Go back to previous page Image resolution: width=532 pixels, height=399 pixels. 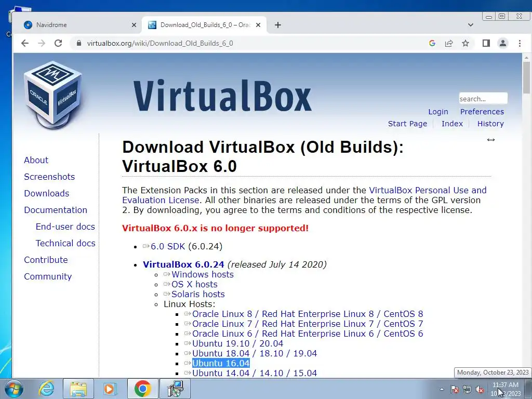25,43
